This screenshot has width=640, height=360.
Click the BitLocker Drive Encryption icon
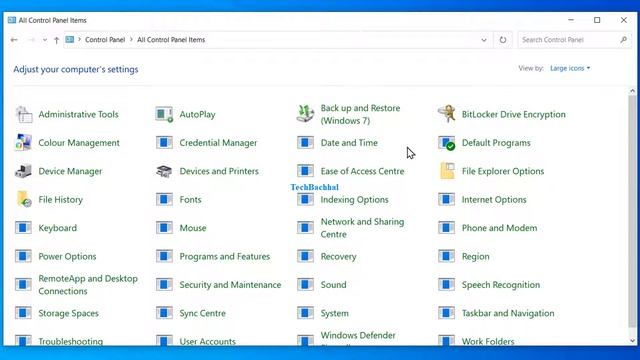pyautogui.click(x=447, y=114)
